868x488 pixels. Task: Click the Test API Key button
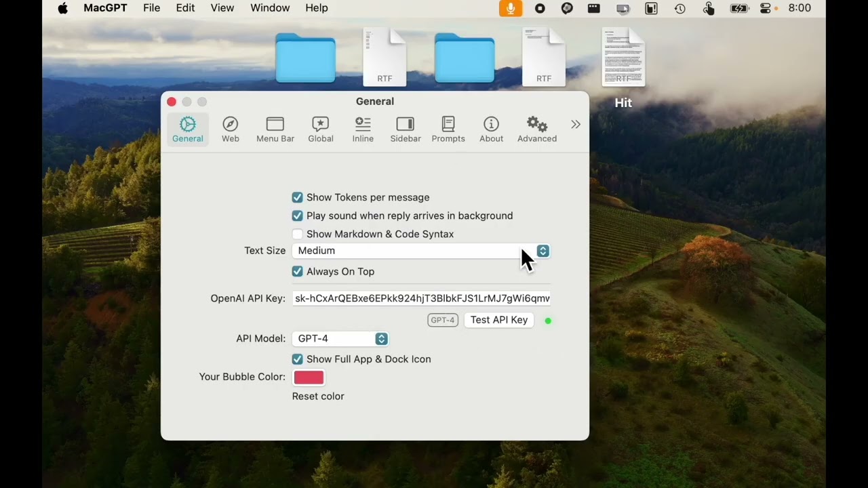coord(499,320)
